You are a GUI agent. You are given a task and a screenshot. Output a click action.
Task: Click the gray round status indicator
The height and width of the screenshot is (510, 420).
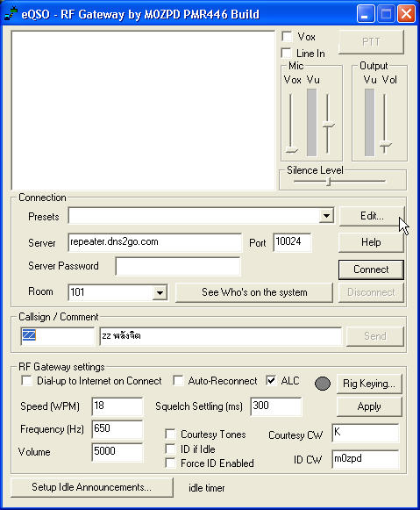[x=323, y=384]
